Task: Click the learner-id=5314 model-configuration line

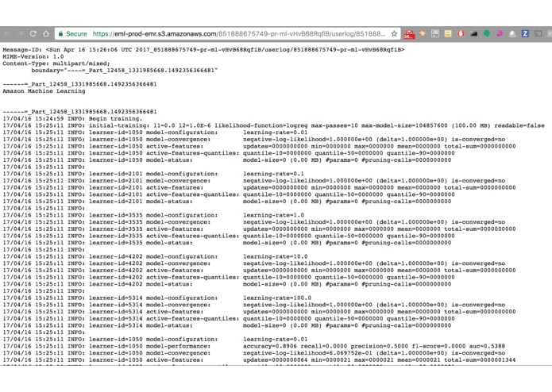Action: pyautogui.click(x=157, y=298)
